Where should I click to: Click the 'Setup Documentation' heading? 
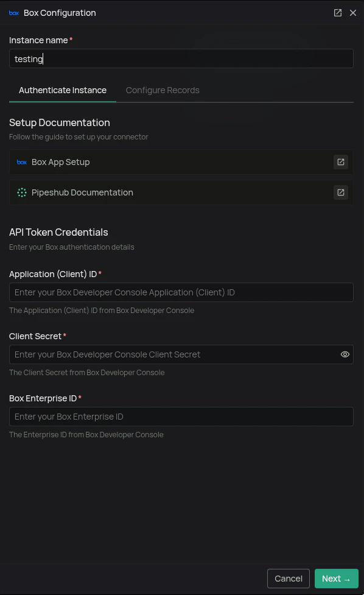(x=60, y=122)
